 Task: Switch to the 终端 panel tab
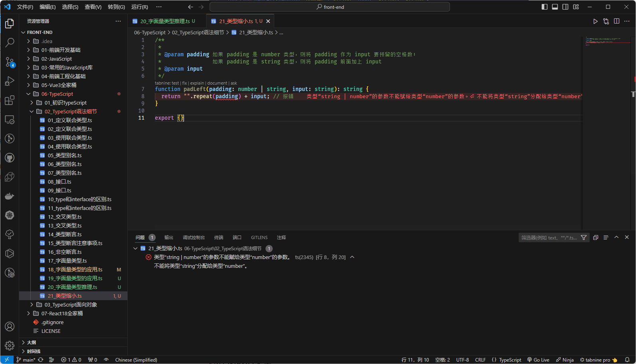(219, 237)
